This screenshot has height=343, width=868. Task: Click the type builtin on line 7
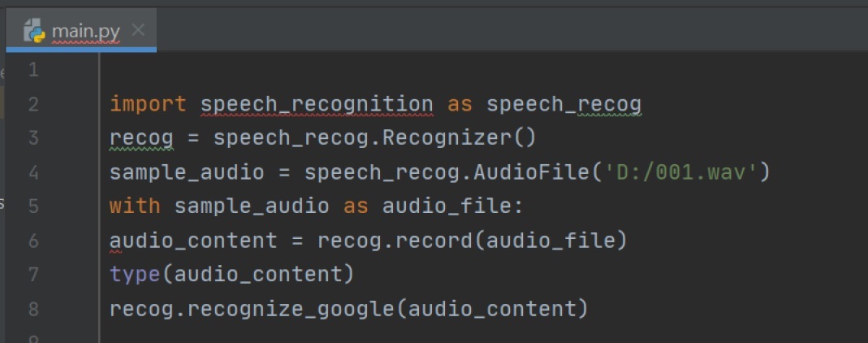click(x=135, y=275)
